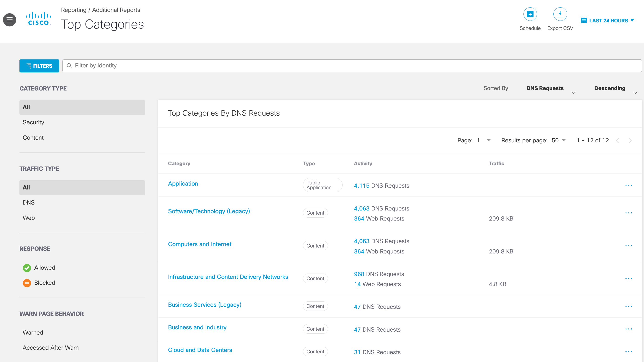Click the Schedule report icon

pyautogui.click(x=530, y=14)
